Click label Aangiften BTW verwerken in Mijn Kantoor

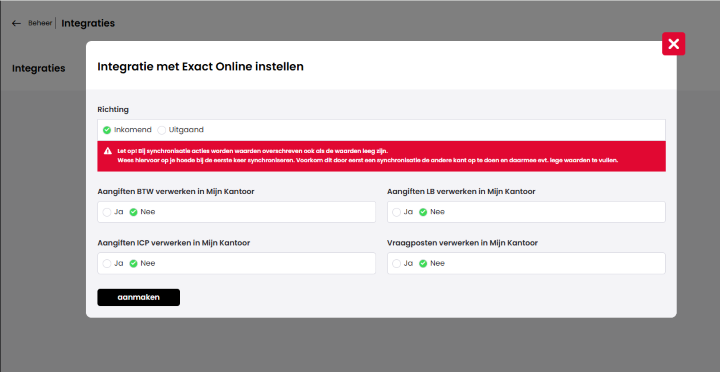pos(176,192)
